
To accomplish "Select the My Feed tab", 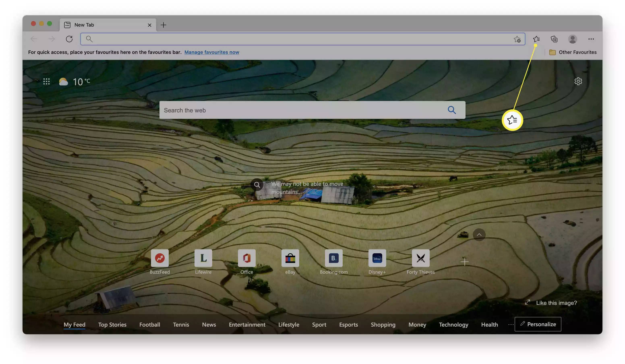I will click(x=74, y=324).
